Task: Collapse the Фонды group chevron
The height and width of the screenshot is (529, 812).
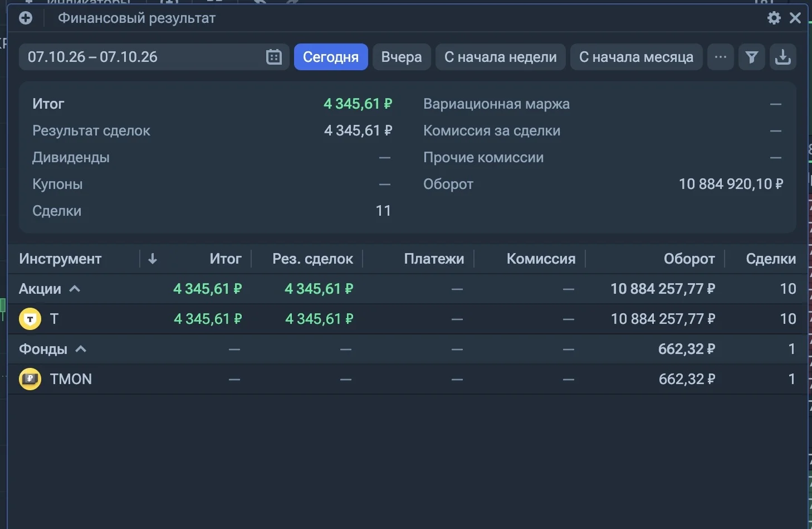Action: click(81, 349)
